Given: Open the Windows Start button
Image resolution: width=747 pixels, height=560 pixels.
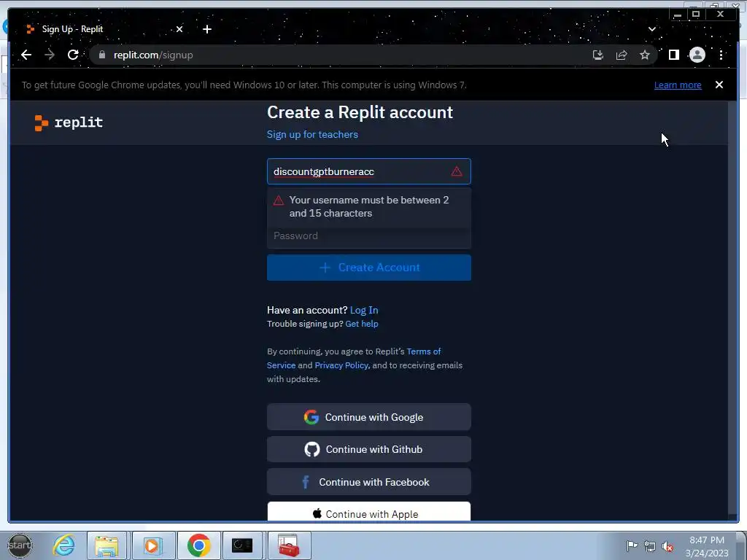Looking at the screenshot, I should [x=20, y=545].
